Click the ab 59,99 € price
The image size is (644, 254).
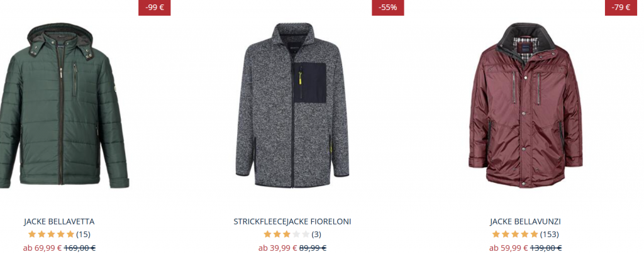point(508,248)
